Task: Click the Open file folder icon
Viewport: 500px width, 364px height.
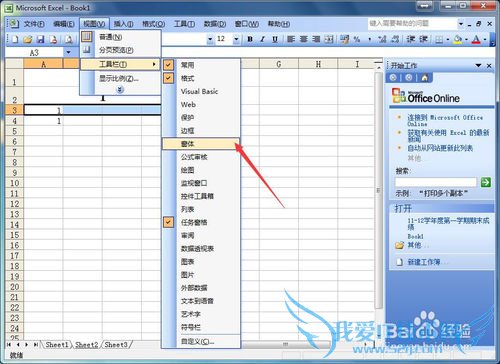Action: tap(28, 39)
